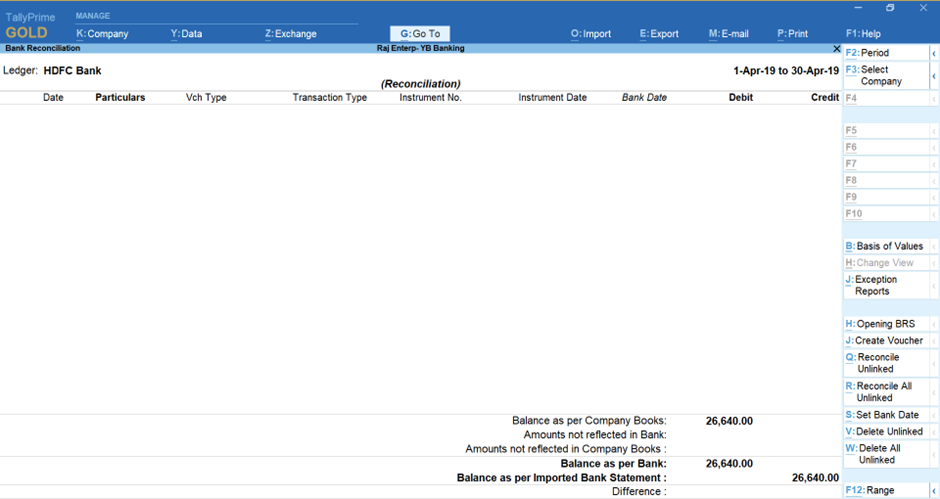Open the M: E-mail menu
Screen dimensions: 940x499
(728, 34)
